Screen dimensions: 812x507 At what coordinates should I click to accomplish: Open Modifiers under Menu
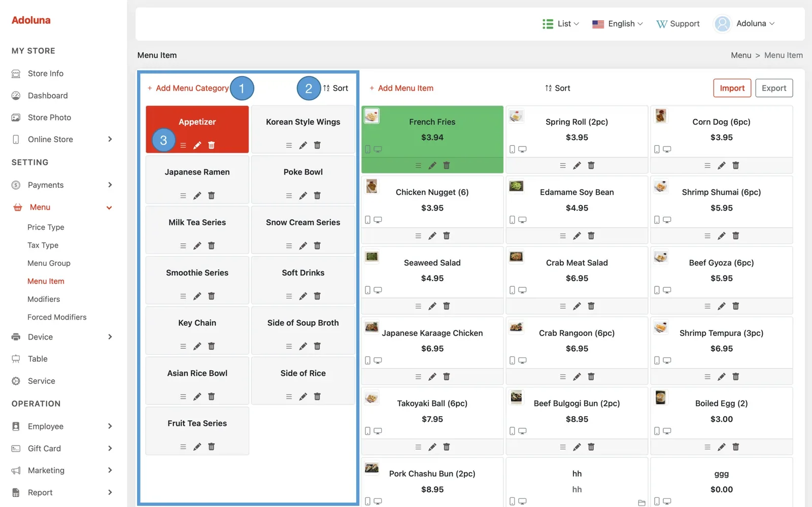[44, 299]
